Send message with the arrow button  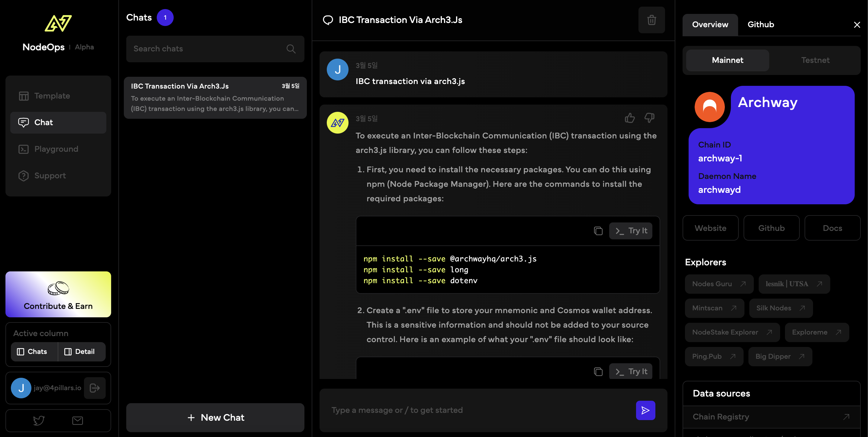coord(645,410)
